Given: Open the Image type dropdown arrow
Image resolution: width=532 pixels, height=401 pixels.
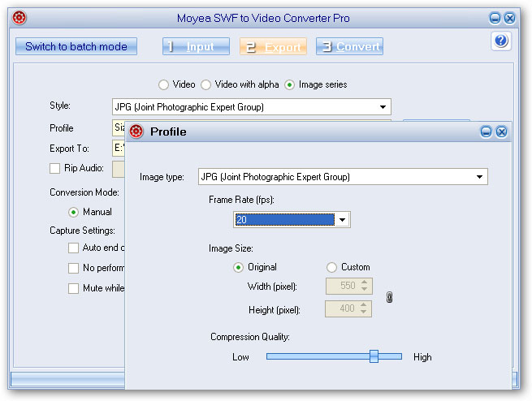Looking at the screenshot, I should [479, 177].
